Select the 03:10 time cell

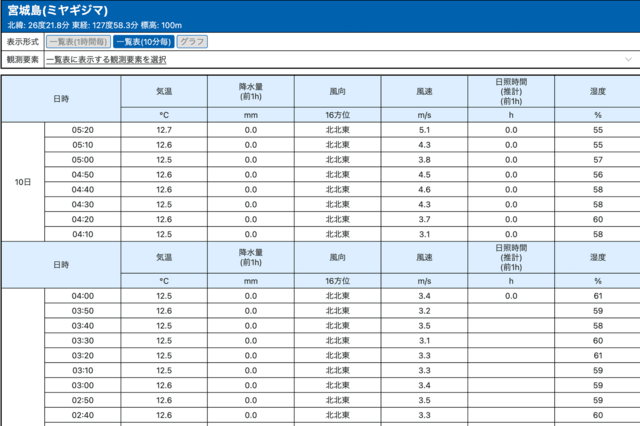pos(82,371)
